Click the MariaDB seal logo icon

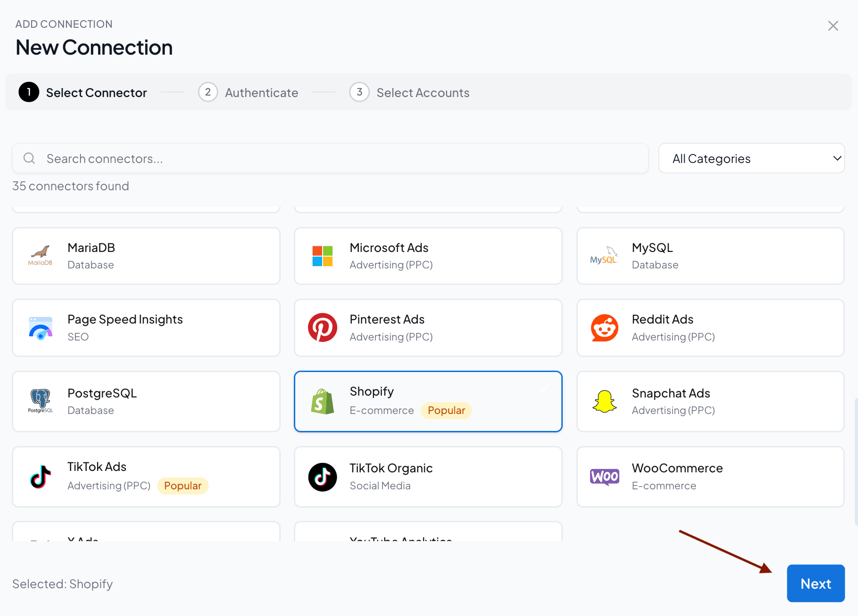(40, 256)
